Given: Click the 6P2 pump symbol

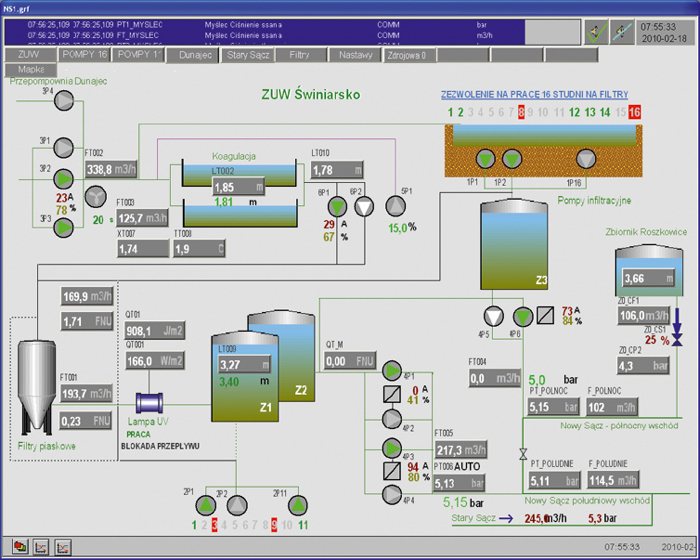Looking at the screenshot, I should pyautogui.click(x=364, y=206).
